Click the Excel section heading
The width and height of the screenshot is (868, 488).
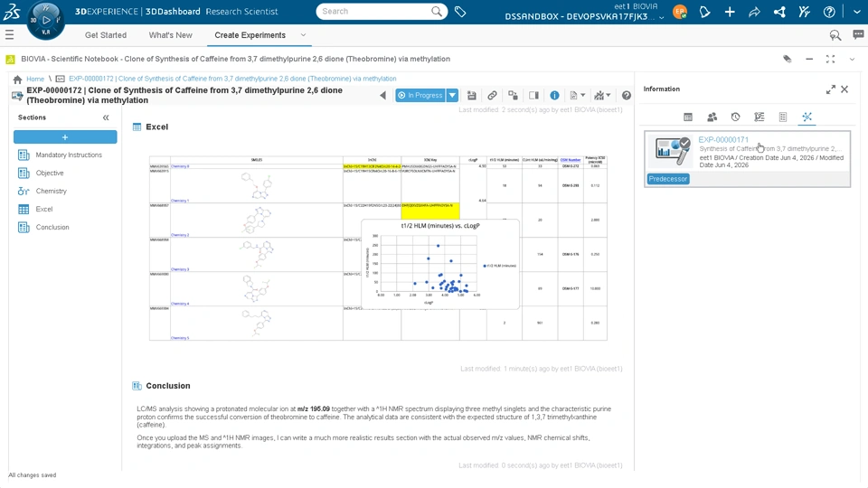click(156, 127)
